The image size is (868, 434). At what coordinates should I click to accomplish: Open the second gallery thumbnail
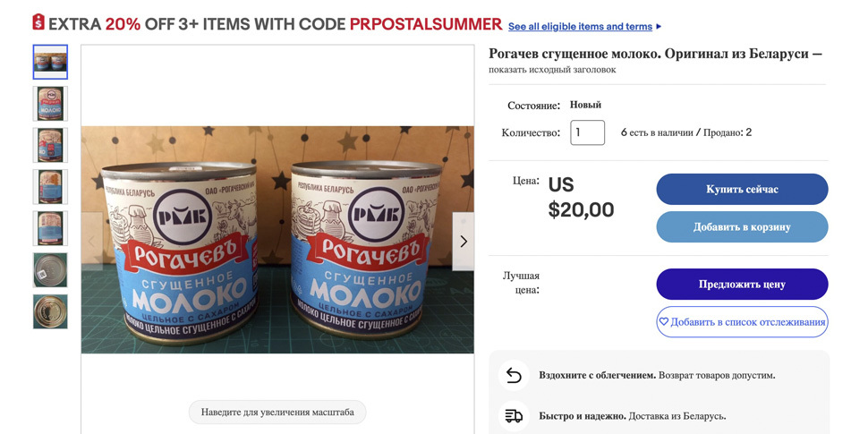click(x=50, y=104)
